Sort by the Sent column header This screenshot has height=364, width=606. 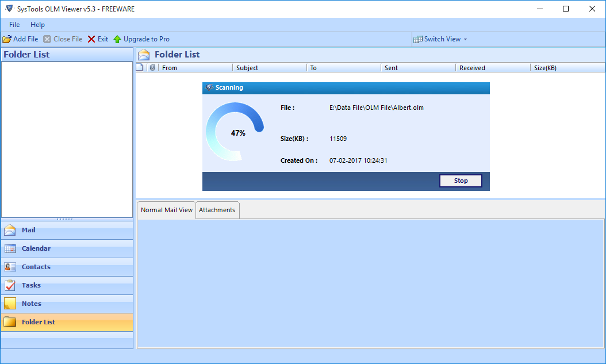(x=419, y=68)
